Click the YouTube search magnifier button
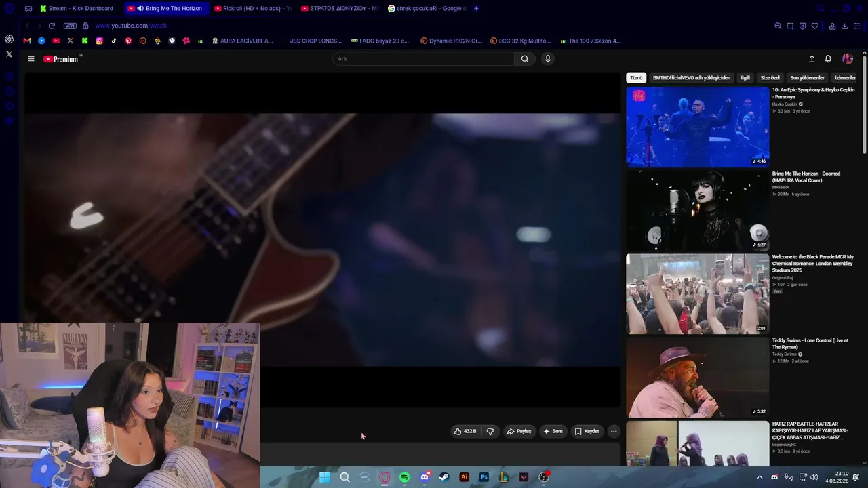Image resolution: width=868 pixels, height=488 pixels. pos(524,59)
